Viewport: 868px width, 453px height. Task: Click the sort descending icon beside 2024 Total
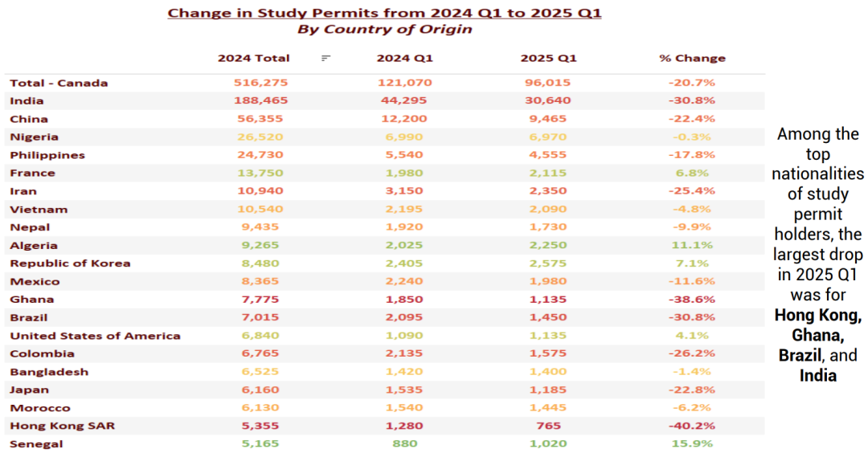pyautogui.click(x=325, y=58)
